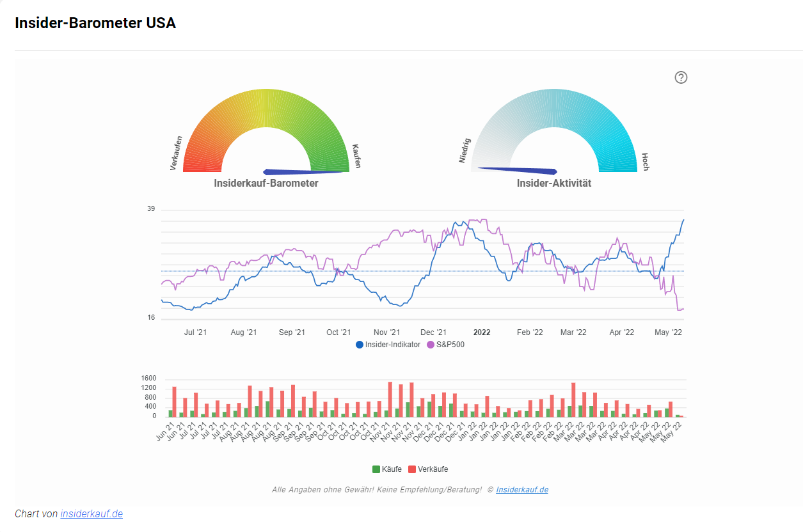Follow the insiderkauf.de link below the chart
The image size is (803, 532).
pyautogui.click(x=91, y=513)
